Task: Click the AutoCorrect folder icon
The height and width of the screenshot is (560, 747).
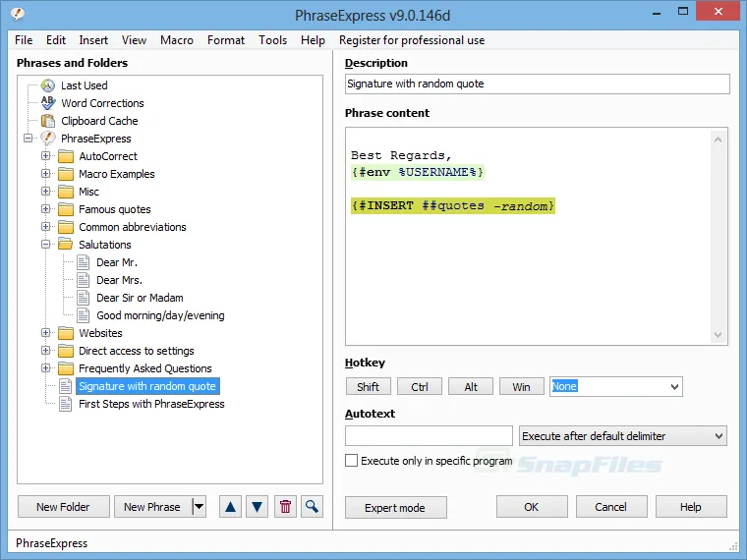Action: click(66, 156)
